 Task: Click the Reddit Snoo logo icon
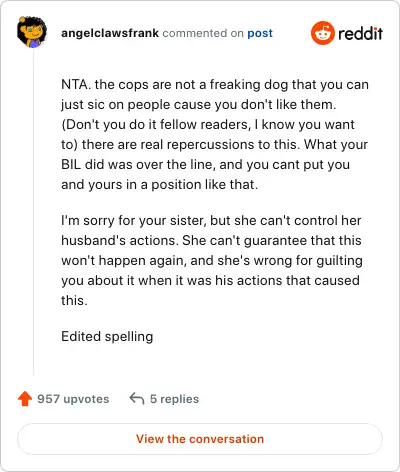coord(322,33)
